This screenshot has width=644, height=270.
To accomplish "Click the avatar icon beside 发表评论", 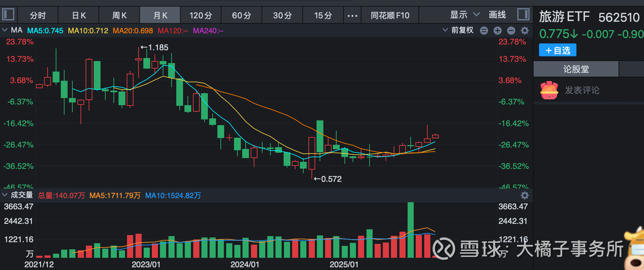I will [549, 90].
